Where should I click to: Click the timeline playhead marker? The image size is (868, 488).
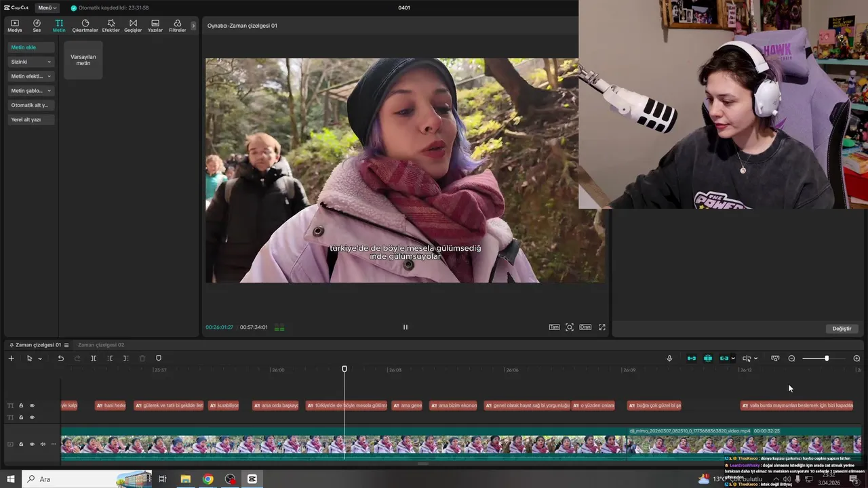coord(344,369)
